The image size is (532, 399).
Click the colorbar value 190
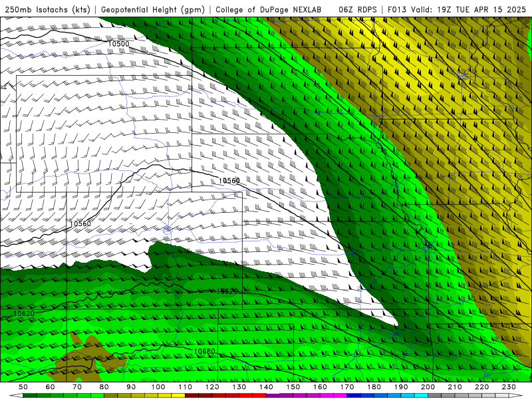(401, 387)
